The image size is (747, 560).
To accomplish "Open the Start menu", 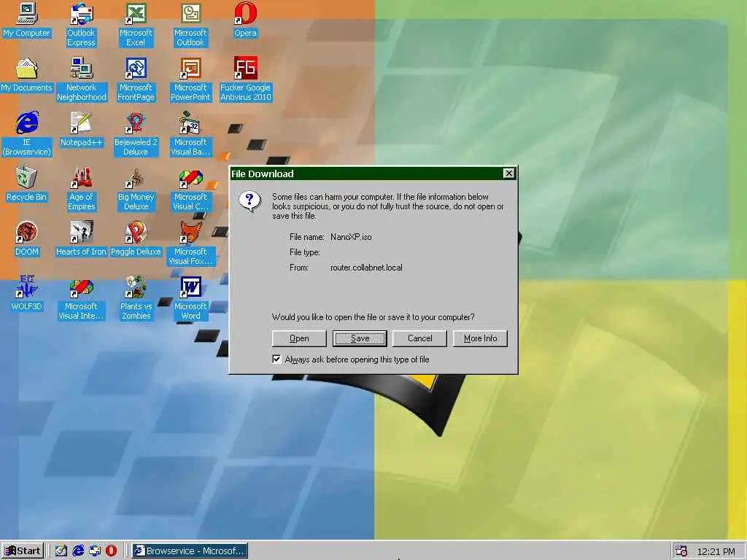I will [23, 551].
